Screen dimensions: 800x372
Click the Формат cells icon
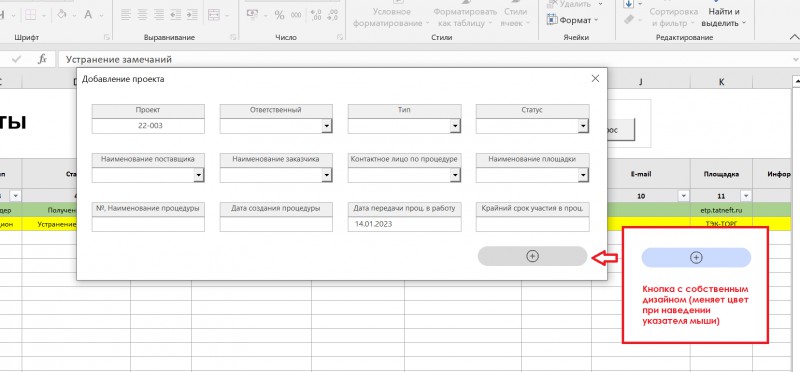(552, 20)
